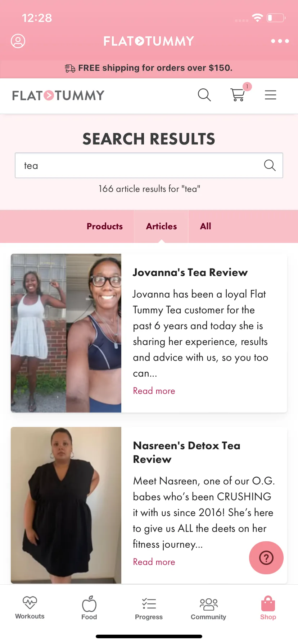The width and height of the screenshot is (298, 644).
Task: Open the Progress tab
Action: 149,608
